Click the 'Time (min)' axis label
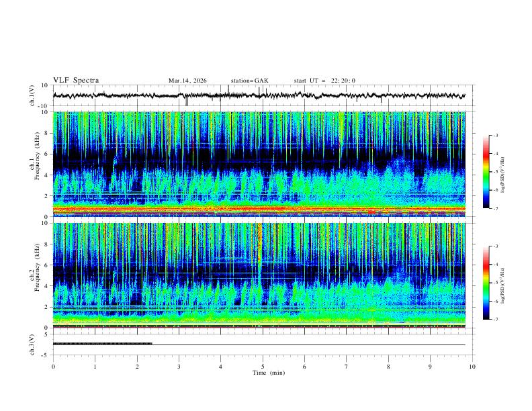Image resolution: width=532 pixels, height=411 pixels. [269, 373]
